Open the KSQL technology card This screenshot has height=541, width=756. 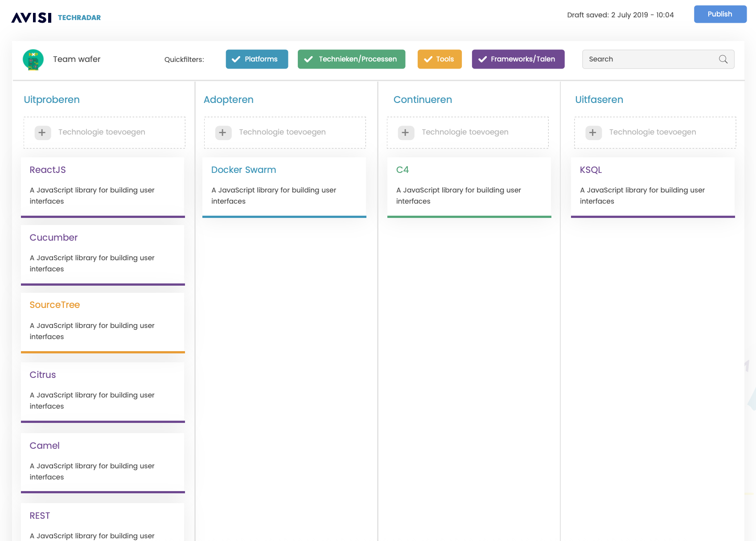coord(653,186)
